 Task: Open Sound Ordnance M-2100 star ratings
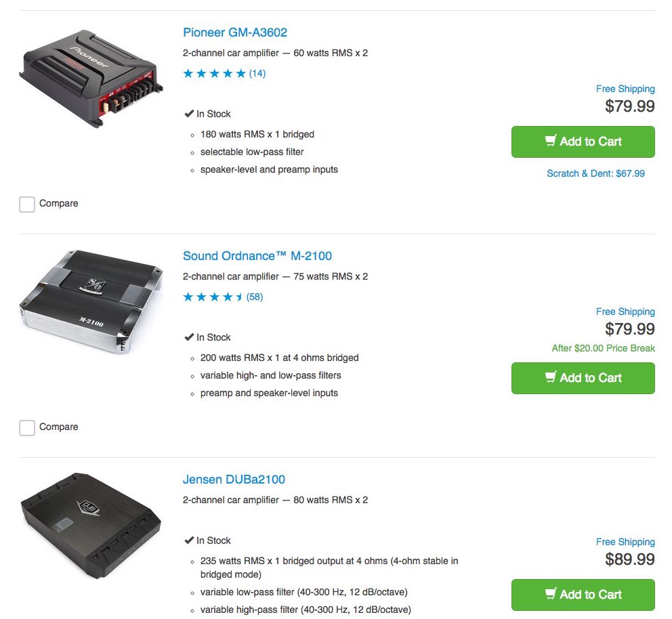click(213, 297)
